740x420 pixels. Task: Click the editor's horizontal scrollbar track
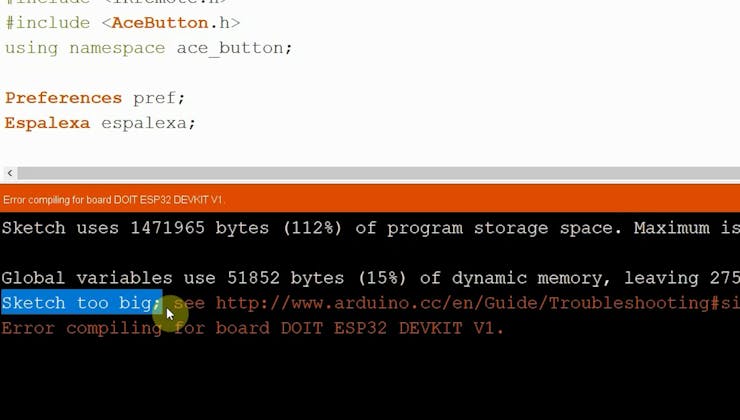tap(380, 173)
